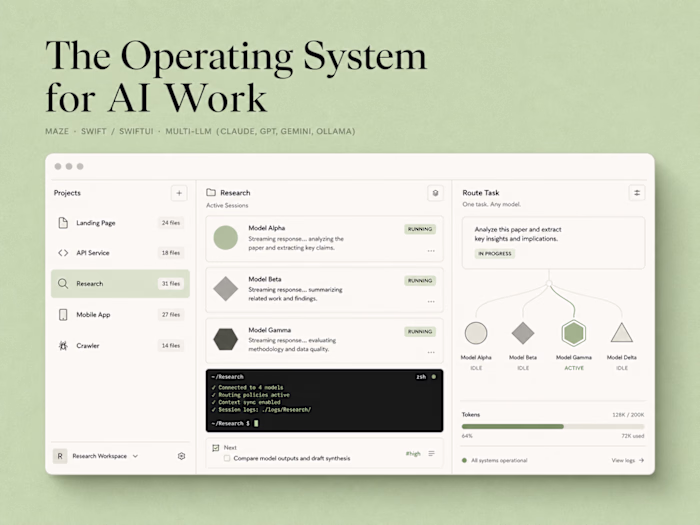Click Model Beta RUNNING status badge

point(420,280)
